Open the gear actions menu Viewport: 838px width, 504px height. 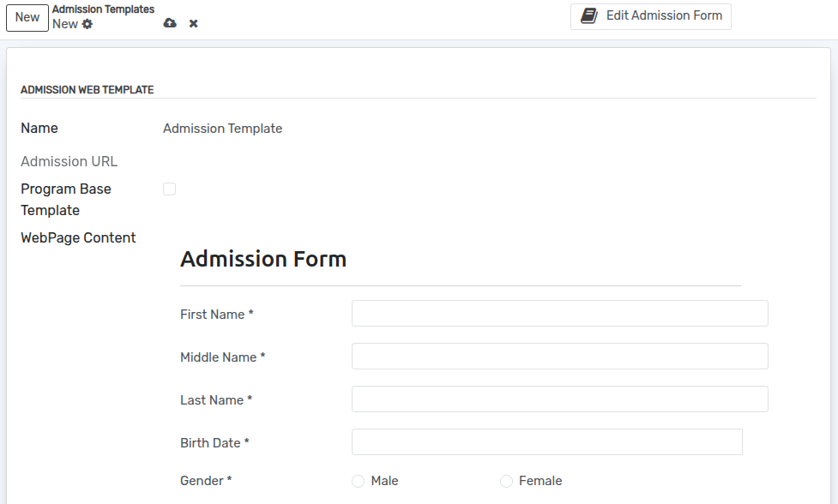87,24
